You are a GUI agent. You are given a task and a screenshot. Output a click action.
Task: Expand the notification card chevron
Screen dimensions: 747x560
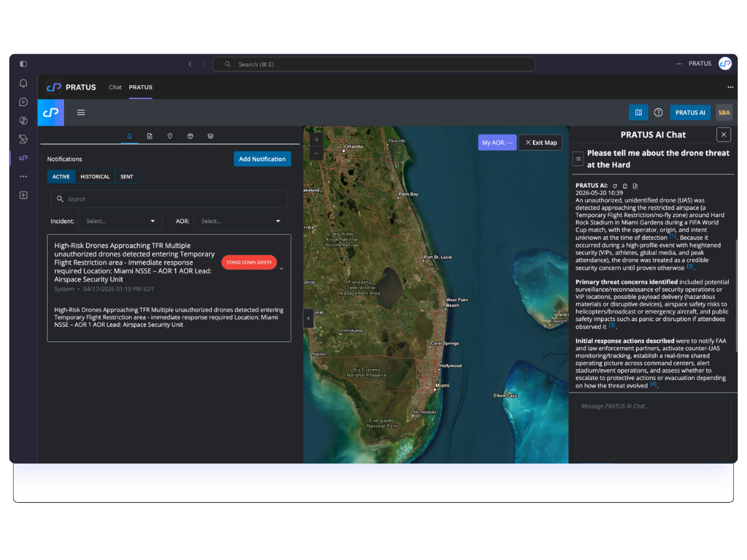[x=282, y=268]
